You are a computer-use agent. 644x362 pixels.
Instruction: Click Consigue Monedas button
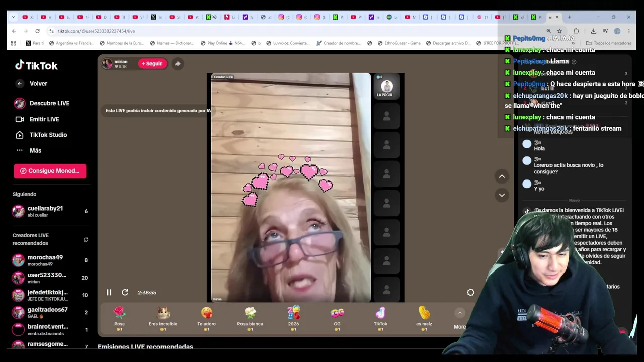50,171
